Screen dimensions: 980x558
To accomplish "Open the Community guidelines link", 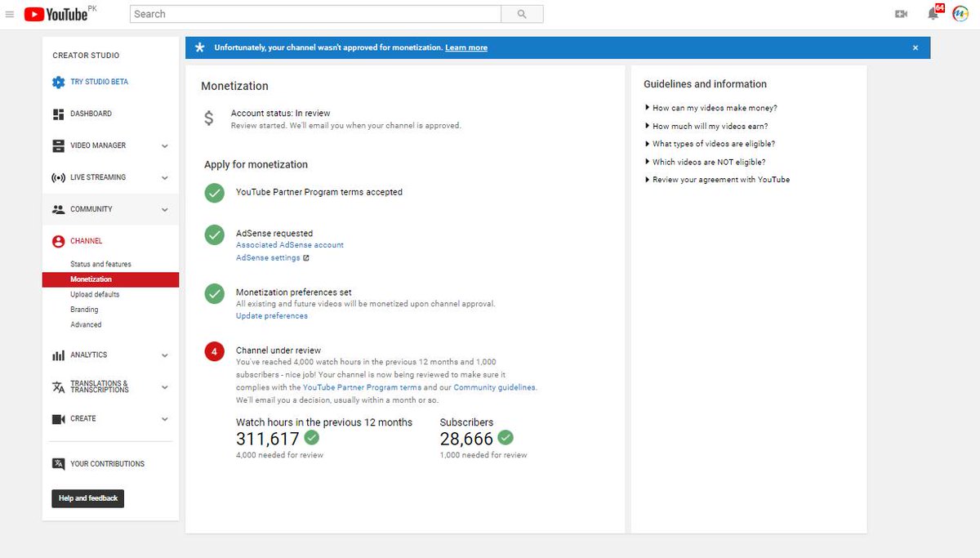I will pos(495,387).
